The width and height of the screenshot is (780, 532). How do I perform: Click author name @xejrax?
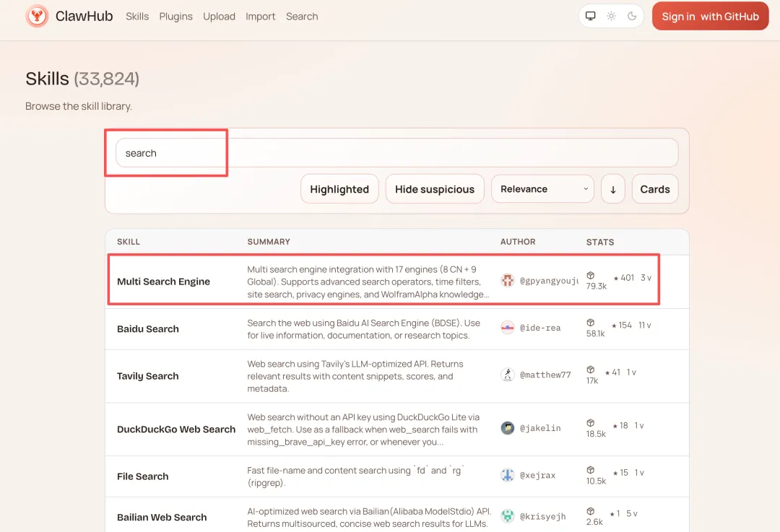538,475
